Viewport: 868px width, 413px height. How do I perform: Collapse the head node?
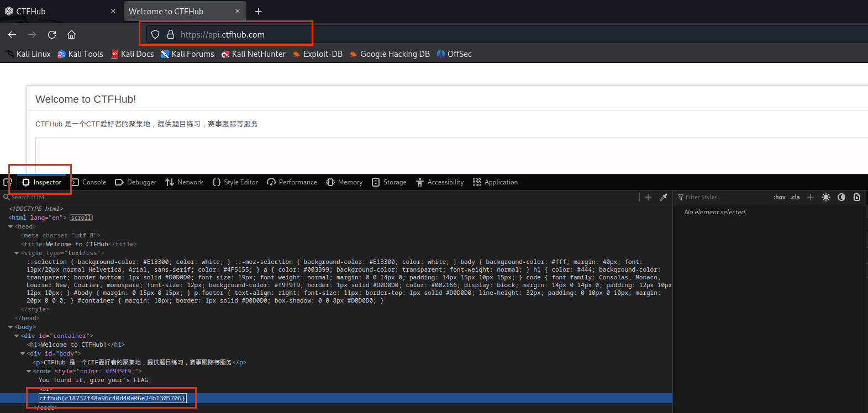click(10, 226)
